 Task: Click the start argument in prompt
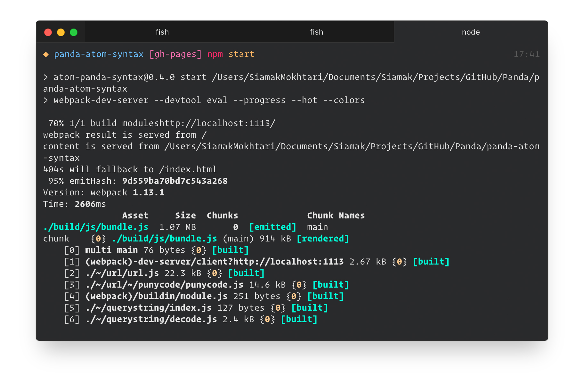[x=241, y=54]
